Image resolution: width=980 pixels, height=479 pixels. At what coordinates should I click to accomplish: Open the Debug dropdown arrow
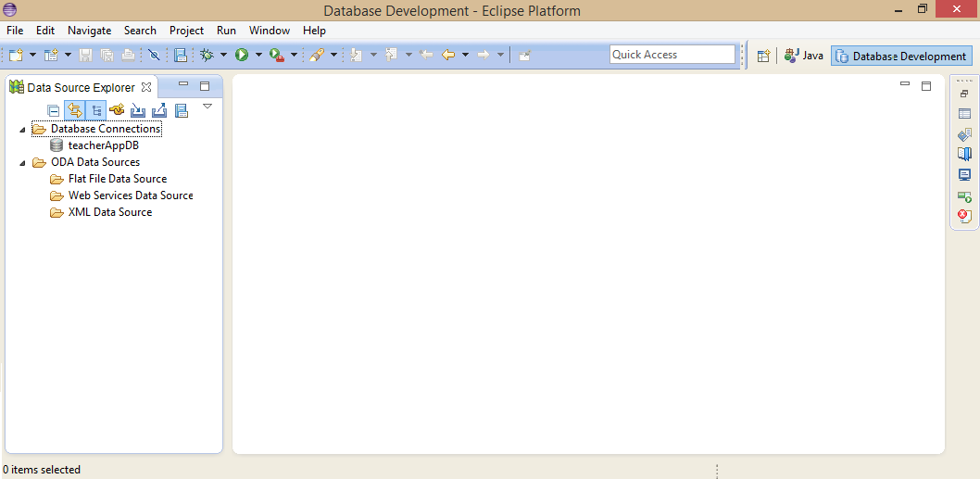pyautogui.click(x=223, y=55)
